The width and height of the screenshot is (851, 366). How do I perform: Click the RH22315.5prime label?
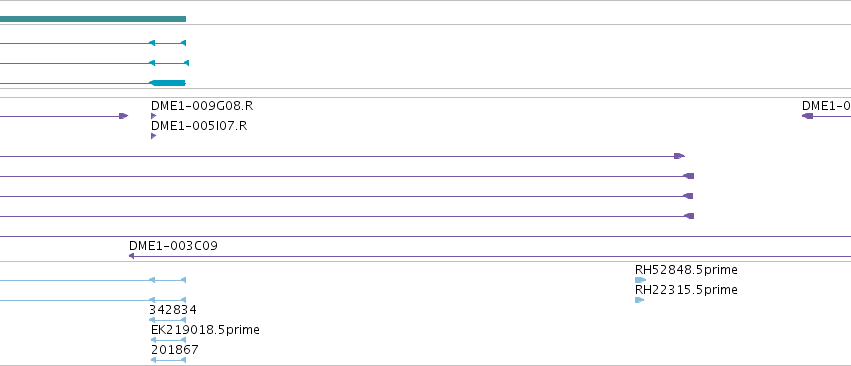click(x=686, y=290)
